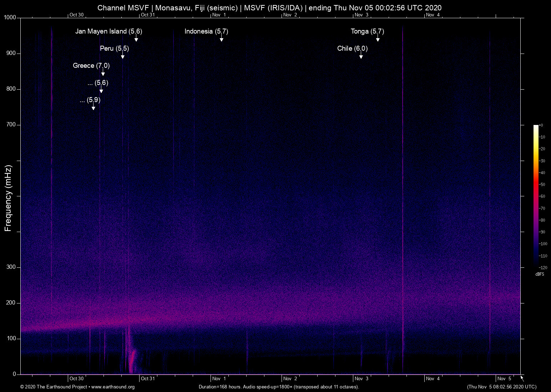Click the Chile (6.0) event arrow marker
Screen dimensions: 551x392
pos(361,56)
